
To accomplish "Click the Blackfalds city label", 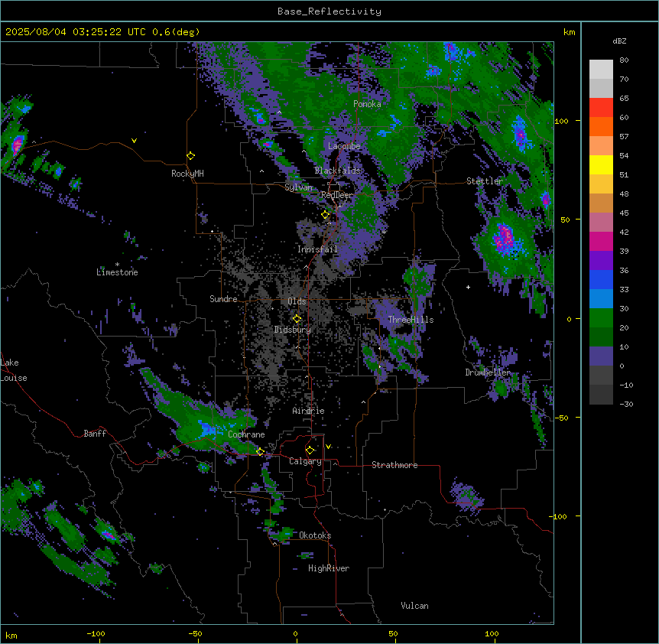I will [x=337, y=171].
